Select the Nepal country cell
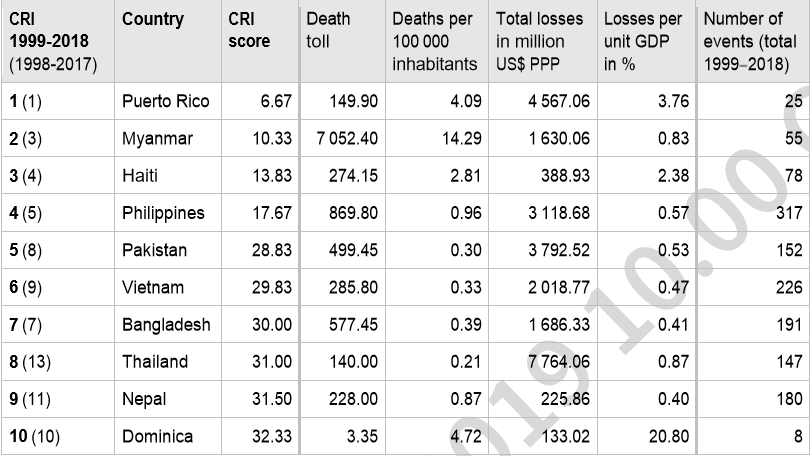The height and width of the screenshot is (456, 810). [142, 398]
